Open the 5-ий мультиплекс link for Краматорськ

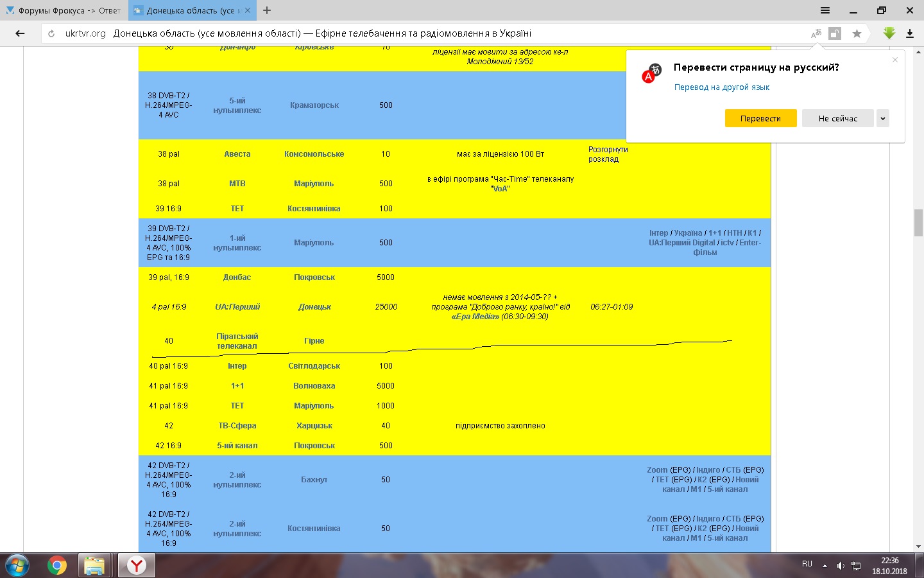[x=237, y=105]
